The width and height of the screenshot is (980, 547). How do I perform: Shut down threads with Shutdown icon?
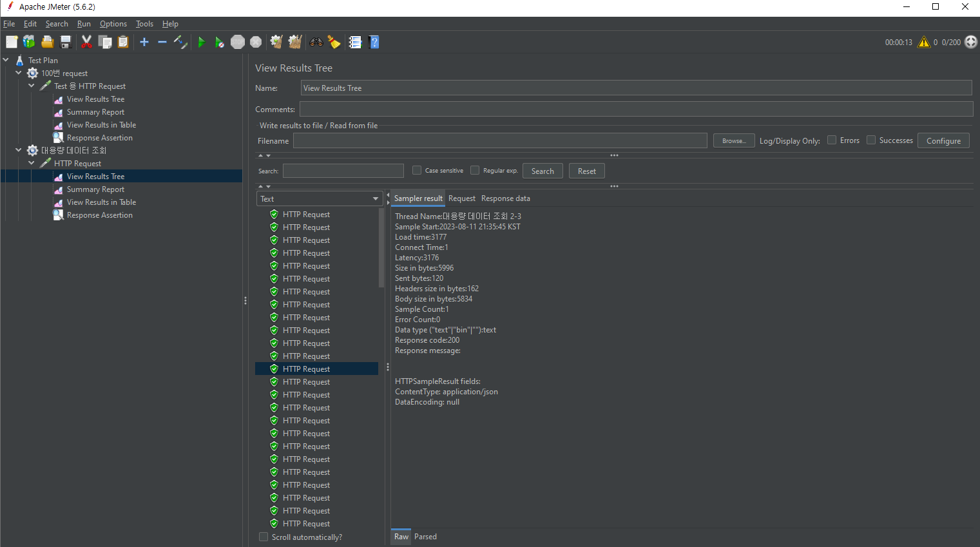pyautogui.click(x=256, y=42)
